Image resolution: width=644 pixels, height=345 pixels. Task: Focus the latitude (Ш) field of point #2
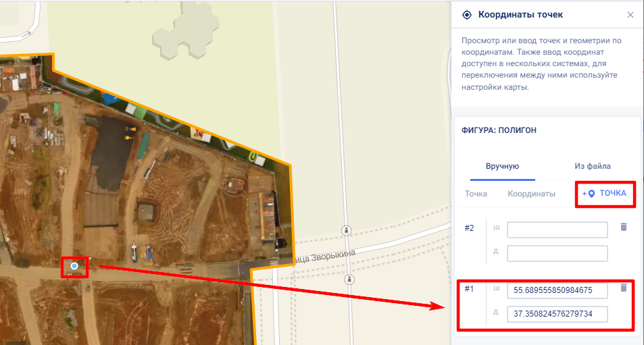(x=558, y=230)
